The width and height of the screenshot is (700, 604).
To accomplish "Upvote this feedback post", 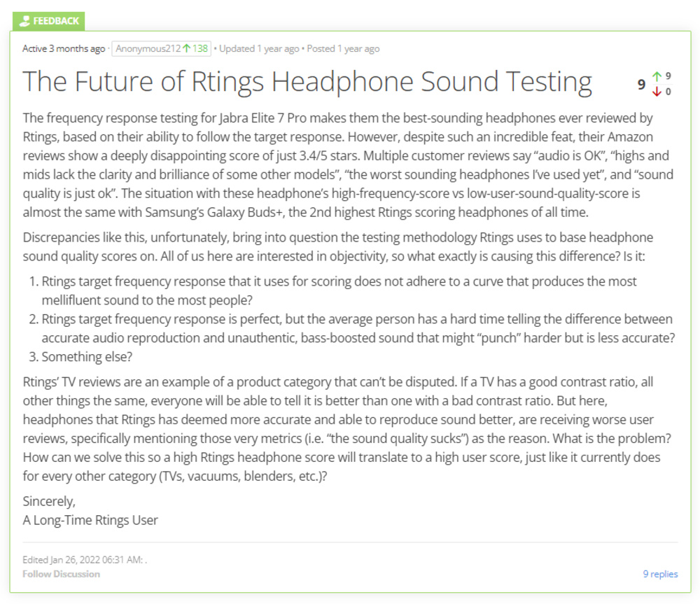I will [x=657, y=77].
